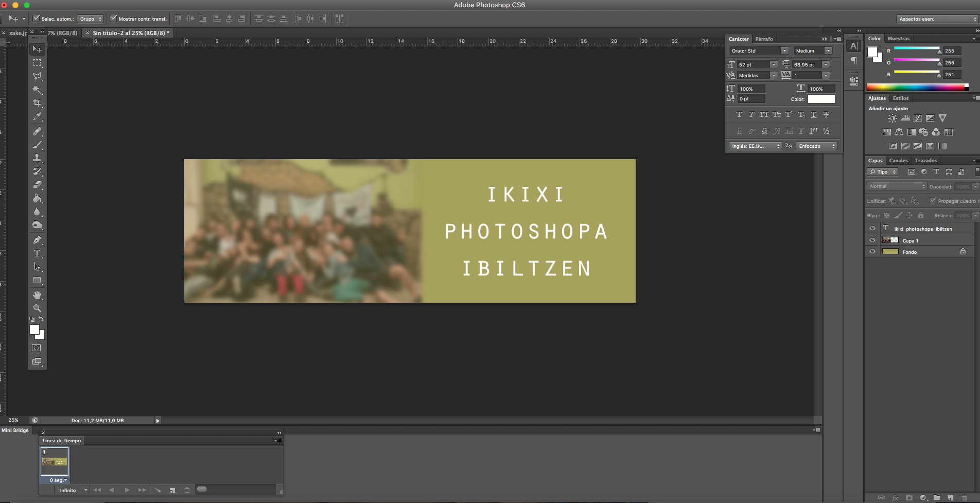Select the Eraser tool

(37, 185)
